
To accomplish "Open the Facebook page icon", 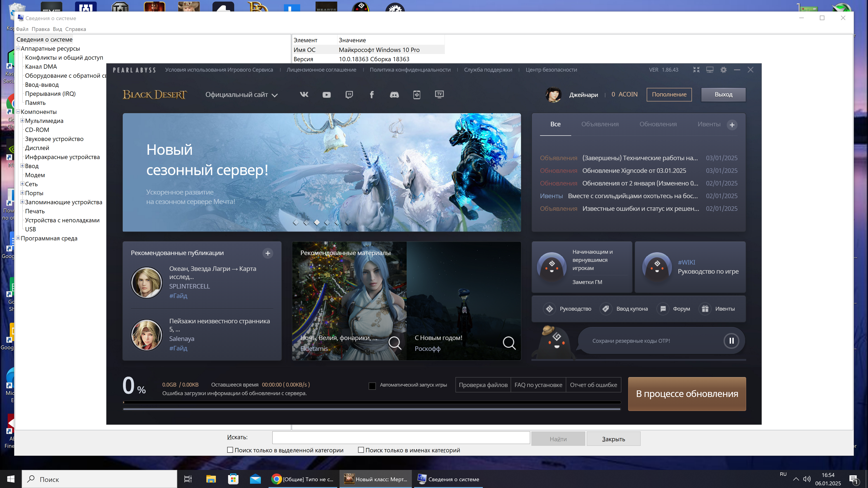I will click(372, 95).
